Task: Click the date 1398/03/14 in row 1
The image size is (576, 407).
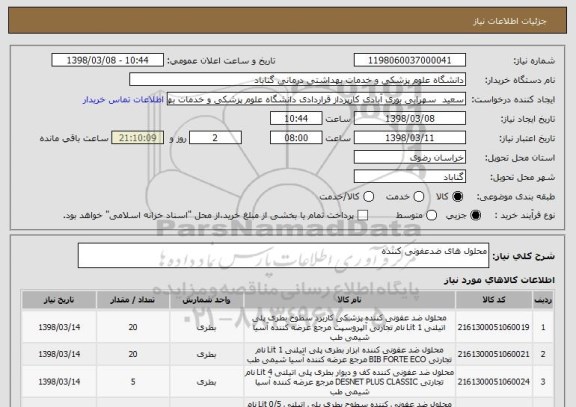Action: pos(59,327)
